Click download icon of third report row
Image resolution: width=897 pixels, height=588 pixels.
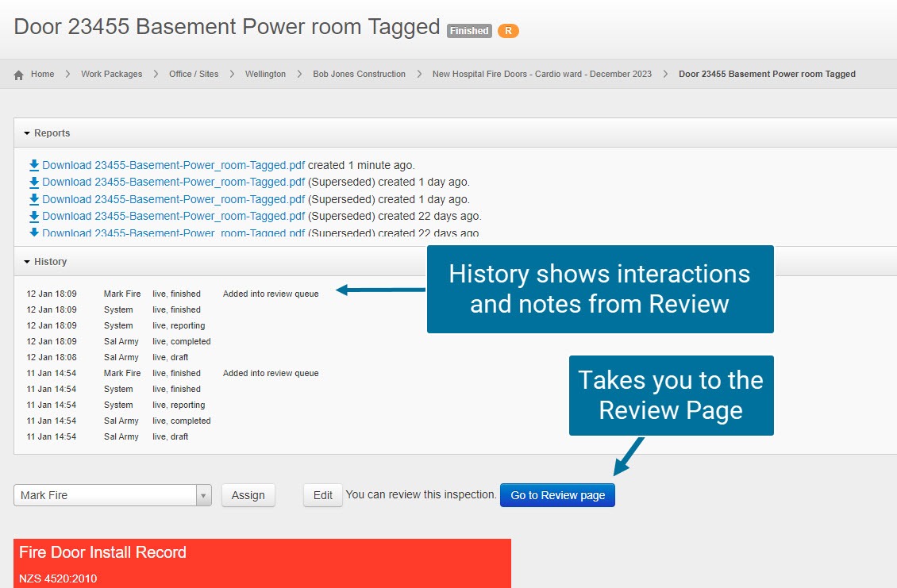click(x=34, y=199)
